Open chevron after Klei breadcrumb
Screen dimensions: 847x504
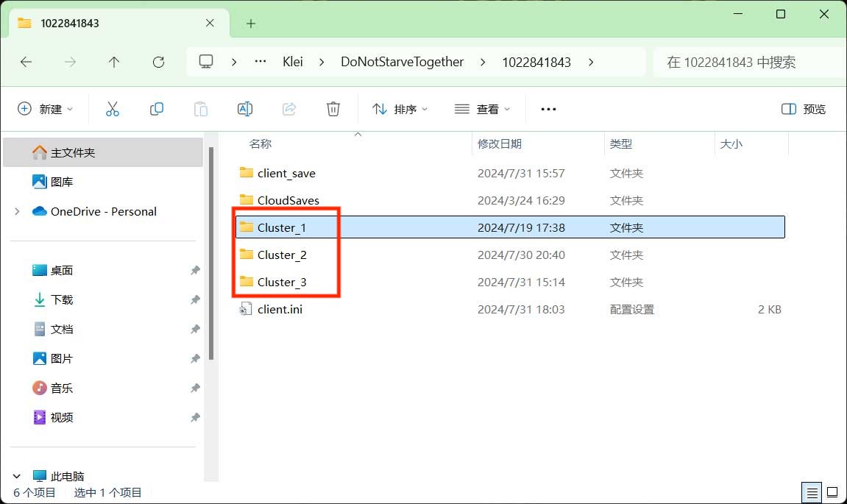tap(322, 62)
